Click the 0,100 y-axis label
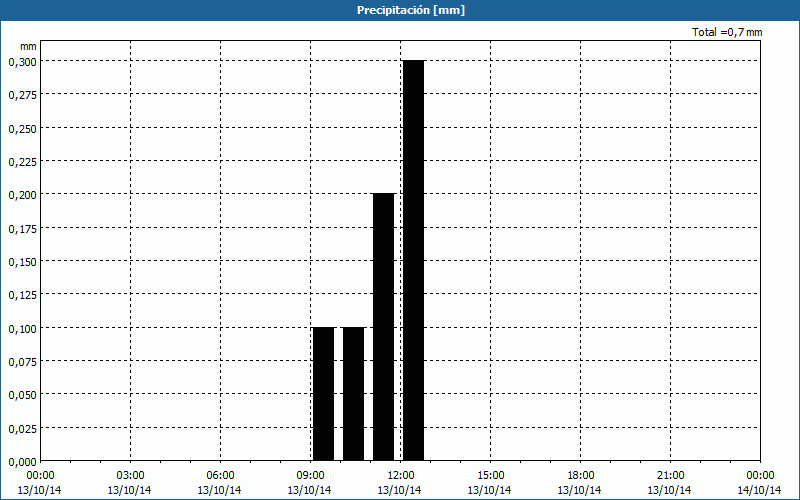Image resolution: width=800 pixels, height=500 pixels. pyautogui.click(x=22, y=329)
